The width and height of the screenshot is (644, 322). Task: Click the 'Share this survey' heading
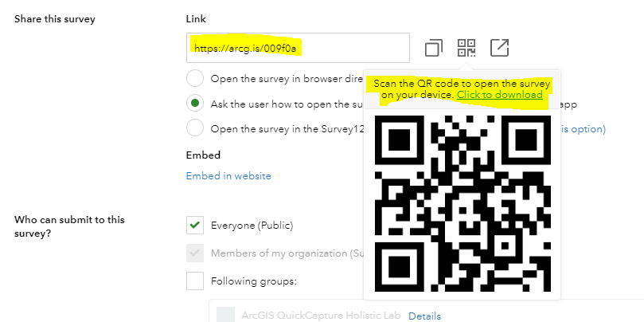55,18
